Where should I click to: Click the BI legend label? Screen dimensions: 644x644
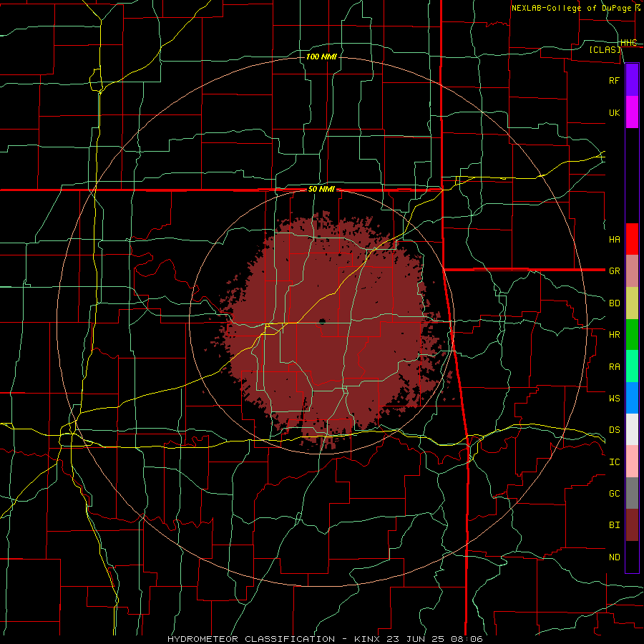point(614,525)
